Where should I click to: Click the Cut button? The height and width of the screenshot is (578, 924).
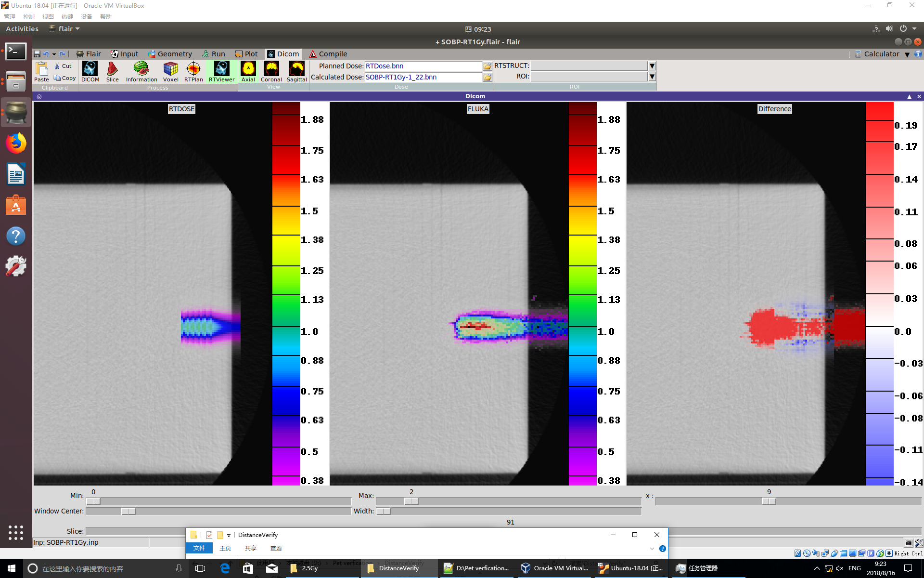63,66
